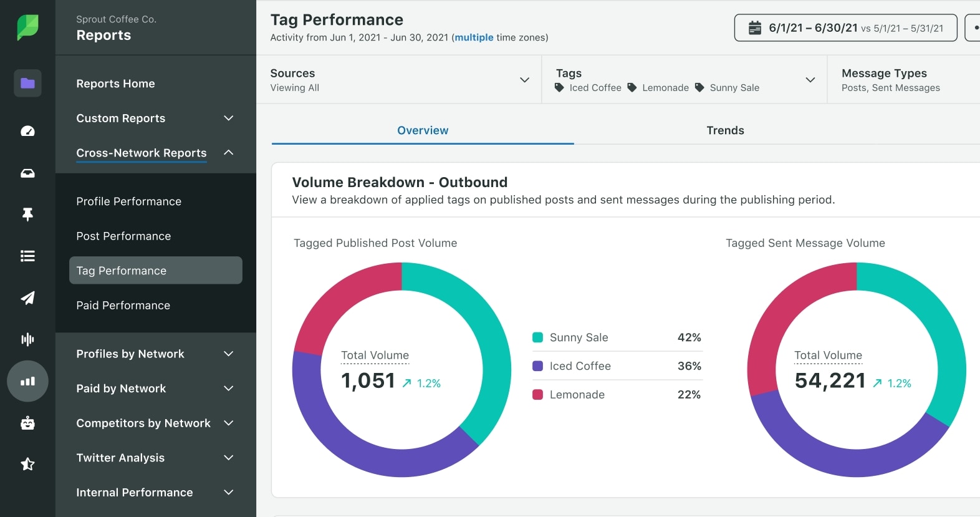Open the inbox tray icon
The height and width of the screenshot is (517, 980).
click(x=27, y=173)
